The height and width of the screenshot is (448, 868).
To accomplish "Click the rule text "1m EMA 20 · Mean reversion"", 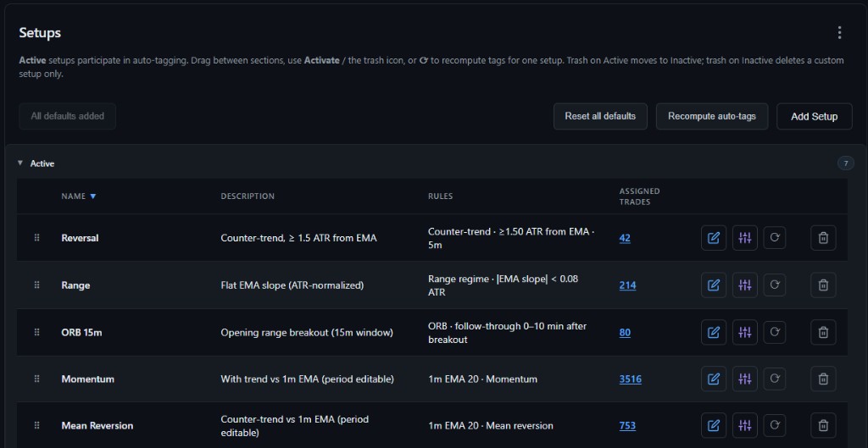I will 491,426.
